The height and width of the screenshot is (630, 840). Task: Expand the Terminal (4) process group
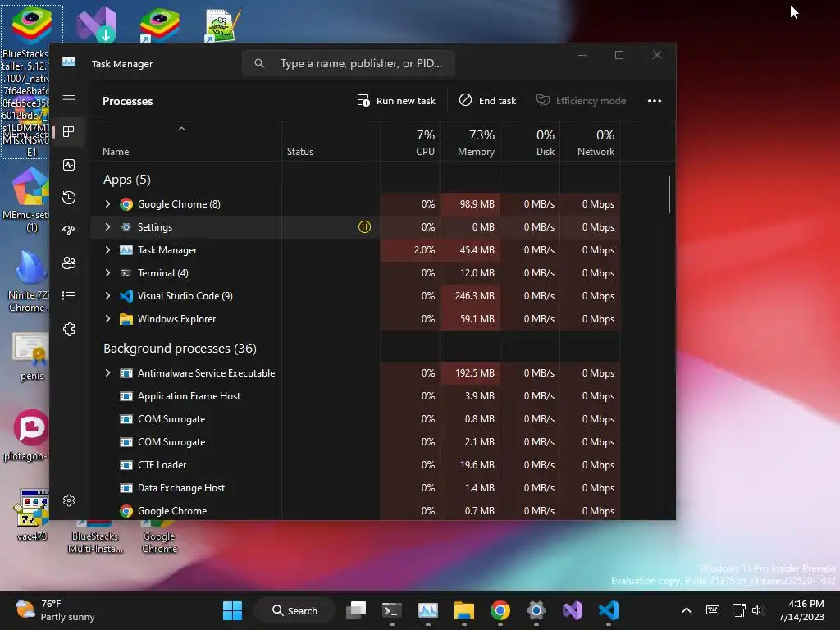point(107,273)
